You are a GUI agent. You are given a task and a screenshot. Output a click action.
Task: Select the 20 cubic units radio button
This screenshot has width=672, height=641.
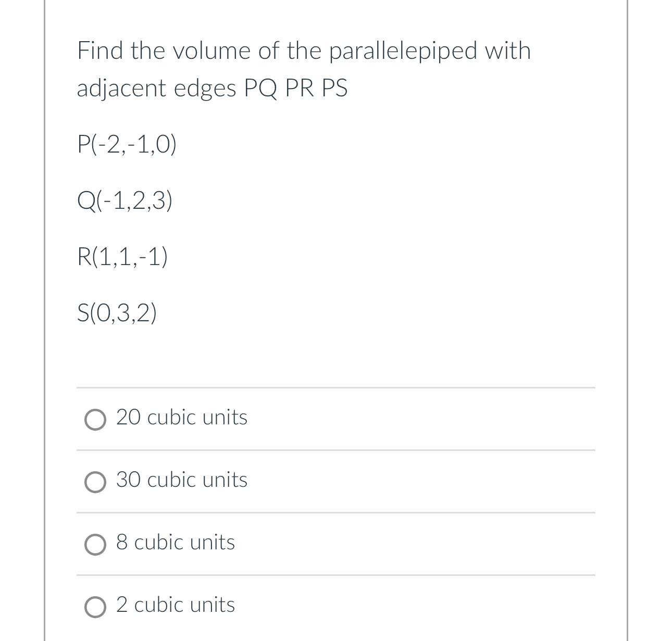(95, 419)
